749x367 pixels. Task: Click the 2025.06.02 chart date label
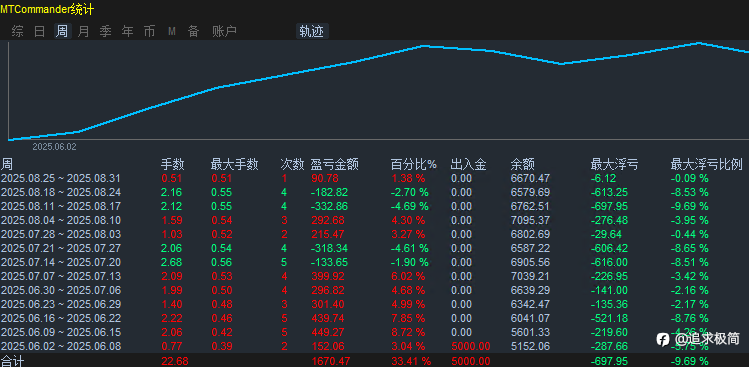point(54,147)
